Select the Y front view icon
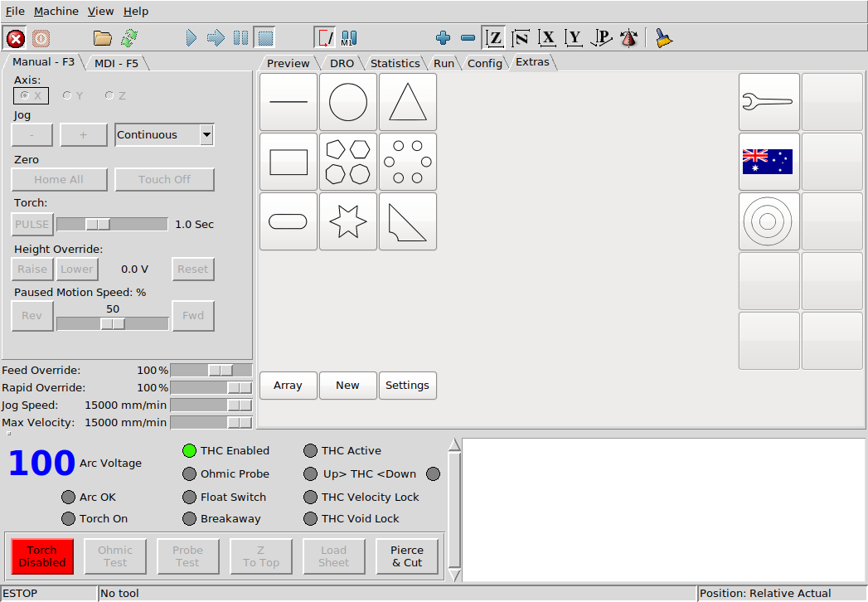 [574, 38]
